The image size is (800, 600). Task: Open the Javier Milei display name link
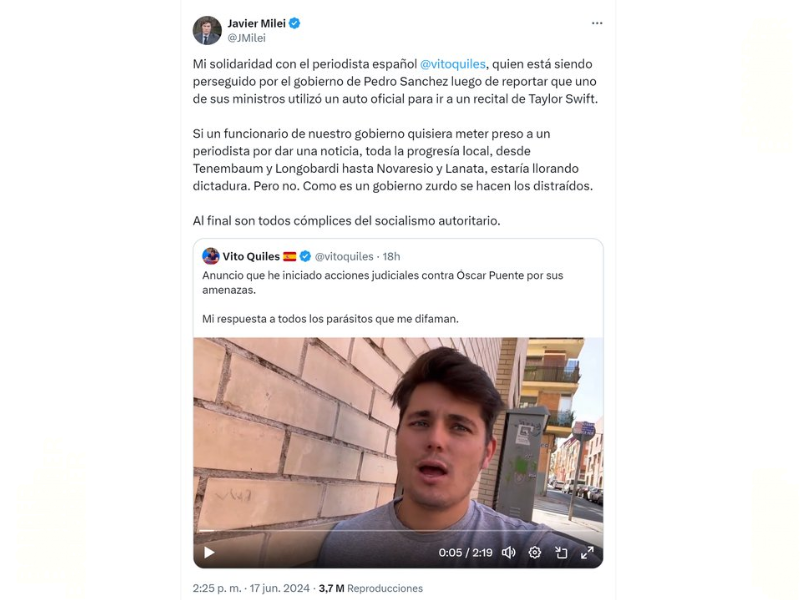click(257, 23)
